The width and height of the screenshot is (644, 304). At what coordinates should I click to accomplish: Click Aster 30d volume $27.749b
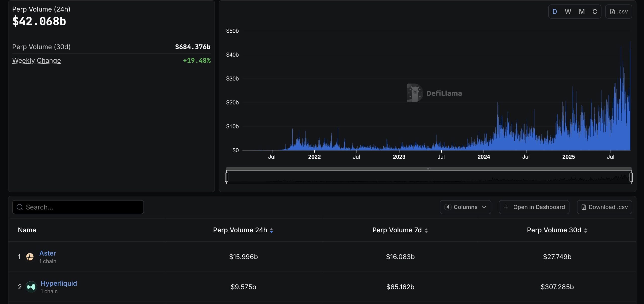point(557,257)
